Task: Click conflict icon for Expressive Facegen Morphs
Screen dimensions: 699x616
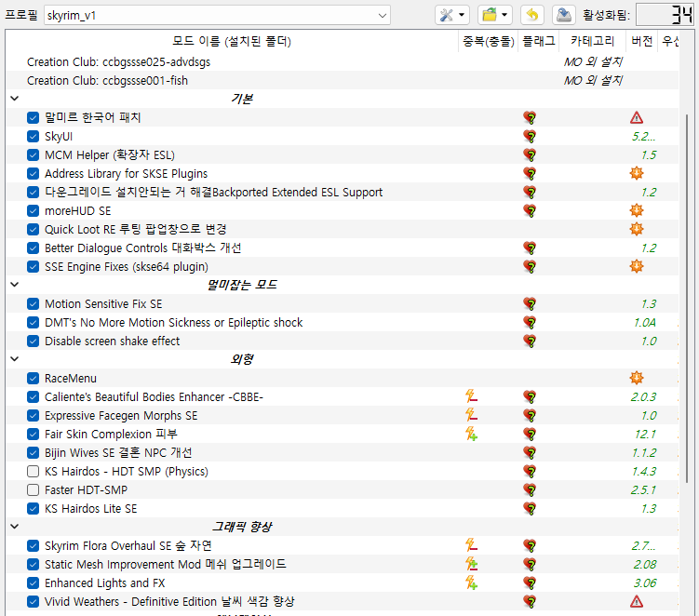Action: coord(471,415)
